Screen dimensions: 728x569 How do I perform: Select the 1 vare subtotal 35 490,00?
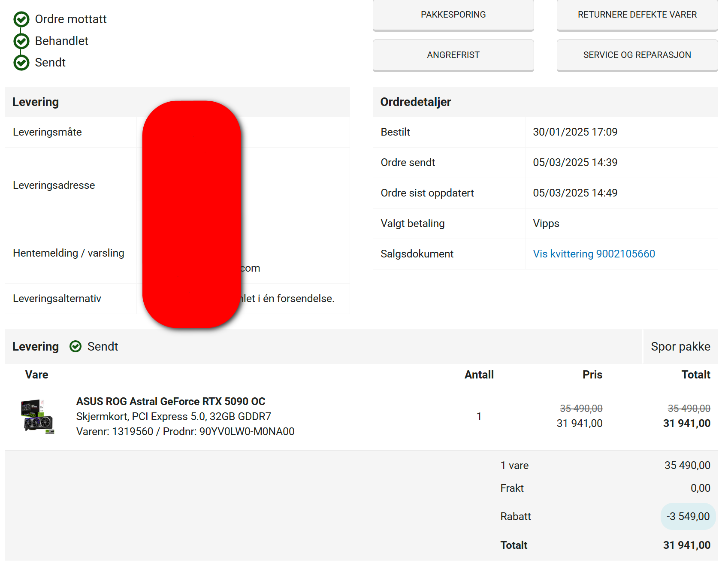tap(687, 466)
